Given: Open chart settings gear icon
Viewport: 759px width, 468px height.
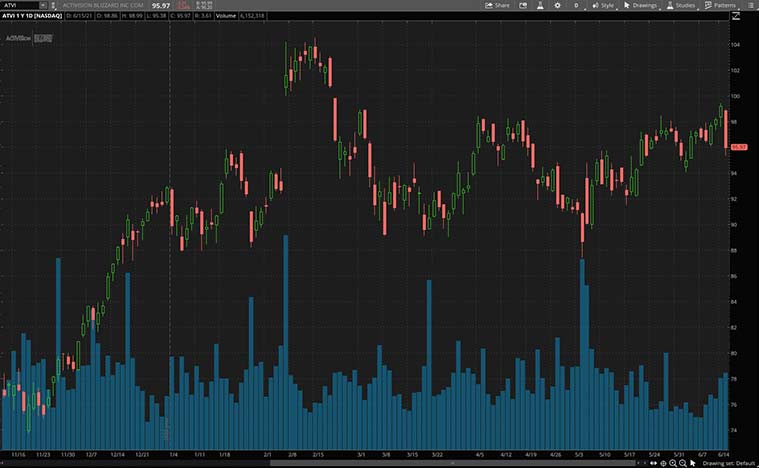Looking at the screenshot, I should (557, 5).
